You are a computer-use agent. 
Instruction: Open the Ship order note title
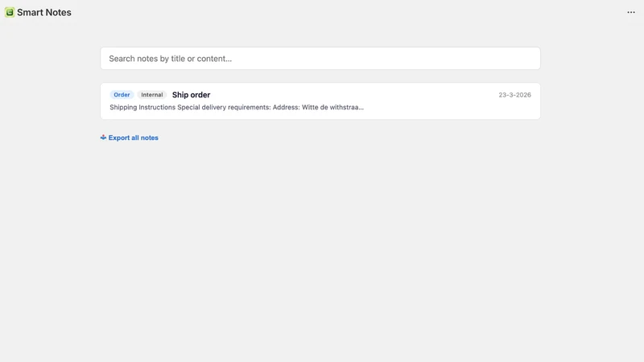[191, 95]
